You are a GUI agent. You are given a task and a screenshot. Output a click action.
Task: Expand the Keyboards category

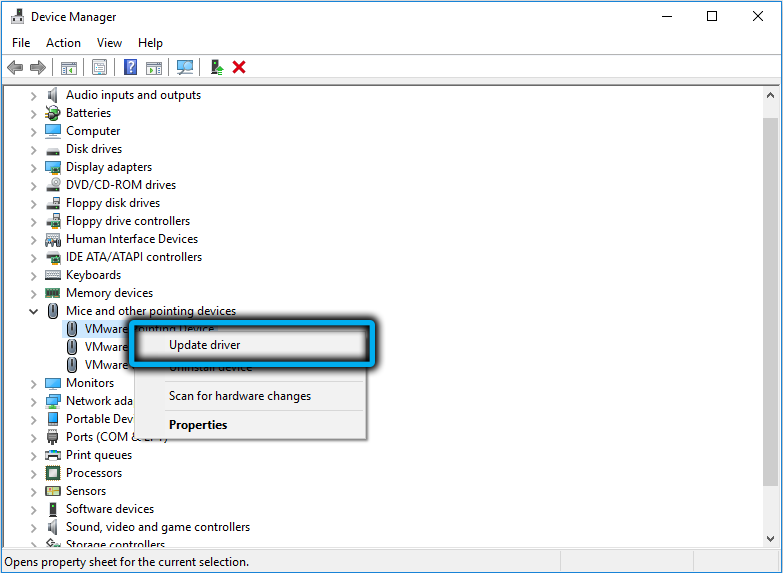(x=33, y=275)
